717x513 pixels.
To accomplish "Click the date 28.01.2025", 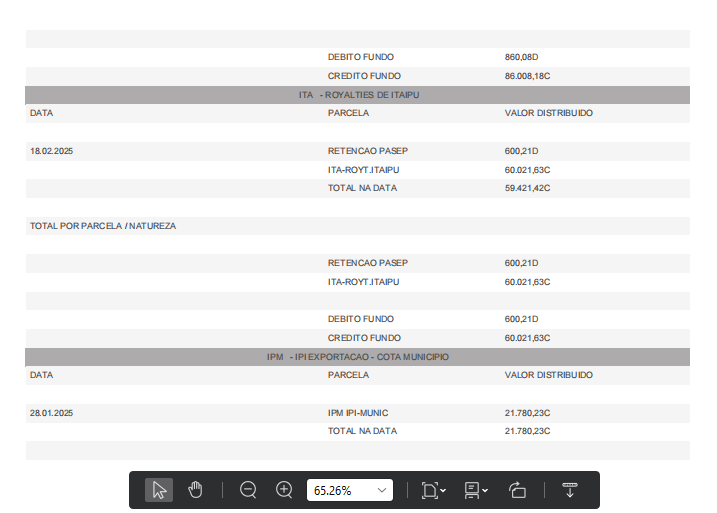I will coord(52,413).
